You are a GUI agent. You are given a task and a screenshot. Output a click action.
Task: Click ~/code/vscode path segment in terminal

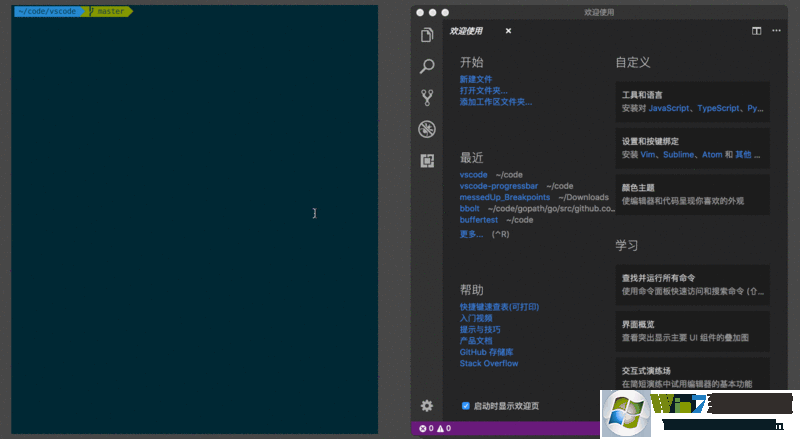coord(47,11)
